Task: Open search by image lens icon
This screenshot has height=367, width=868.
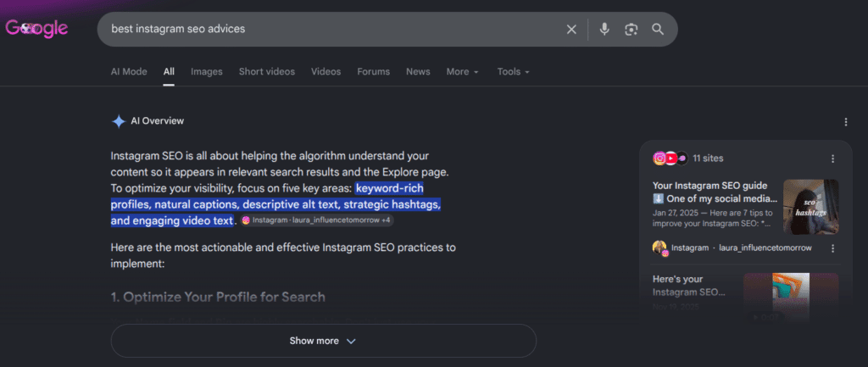Action: click(631, 30)
